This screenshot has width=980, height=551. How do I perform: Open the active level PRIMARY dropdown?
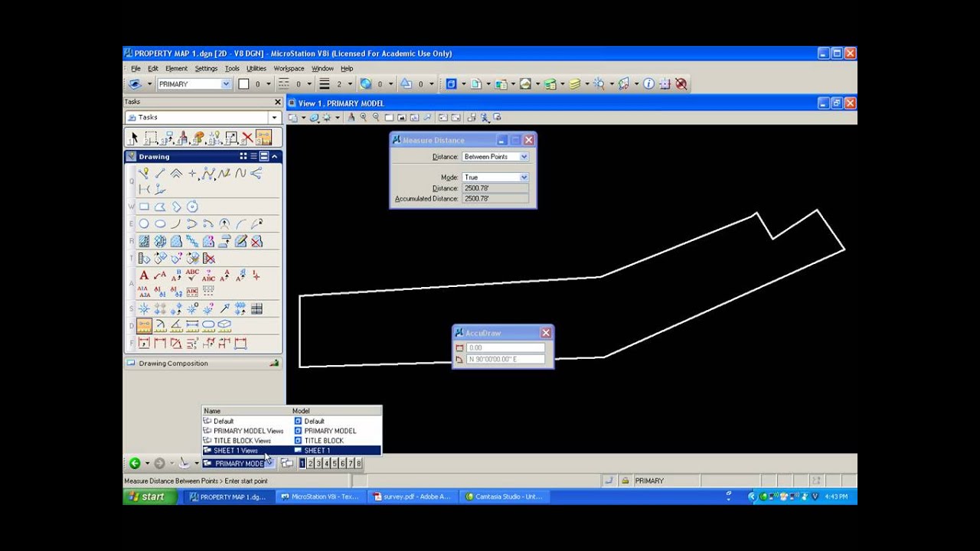pyautogui.click(x=226, y=84)
